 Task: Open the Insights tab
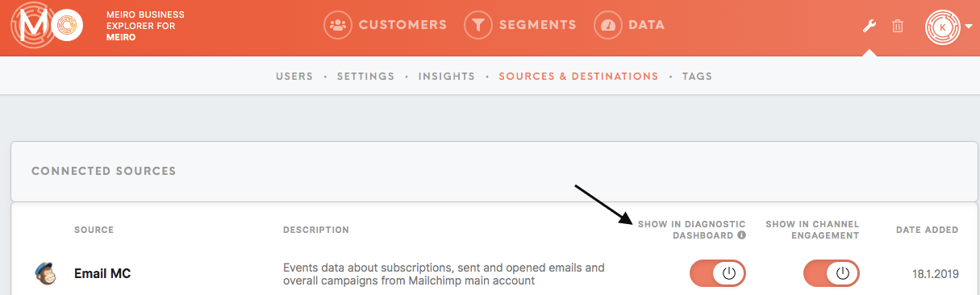446,77
